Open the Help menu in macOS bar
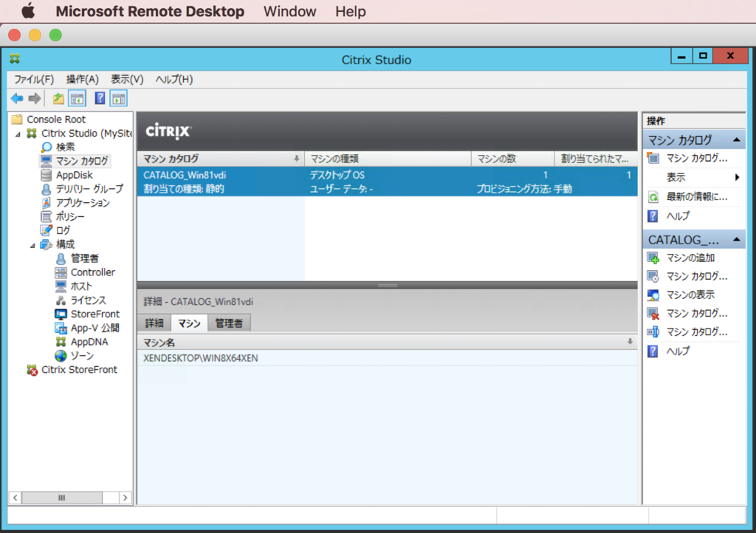 click(x=351, y=11)
